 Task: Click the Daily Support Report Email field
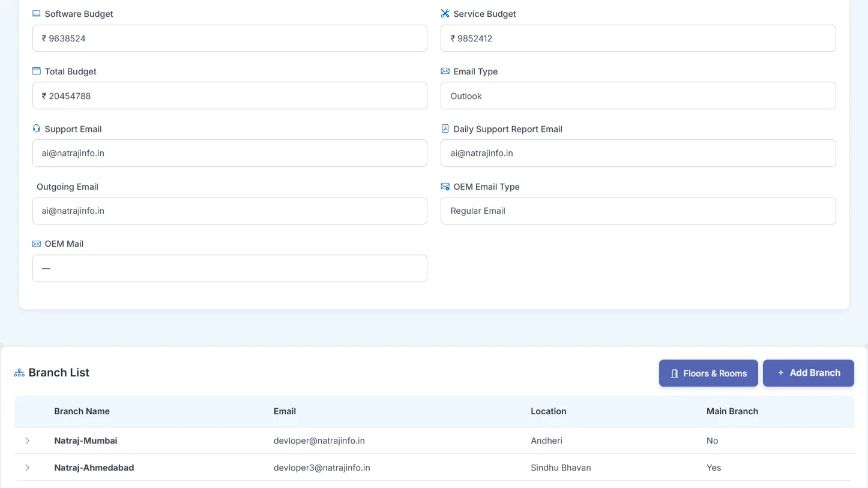coord(638,153)
